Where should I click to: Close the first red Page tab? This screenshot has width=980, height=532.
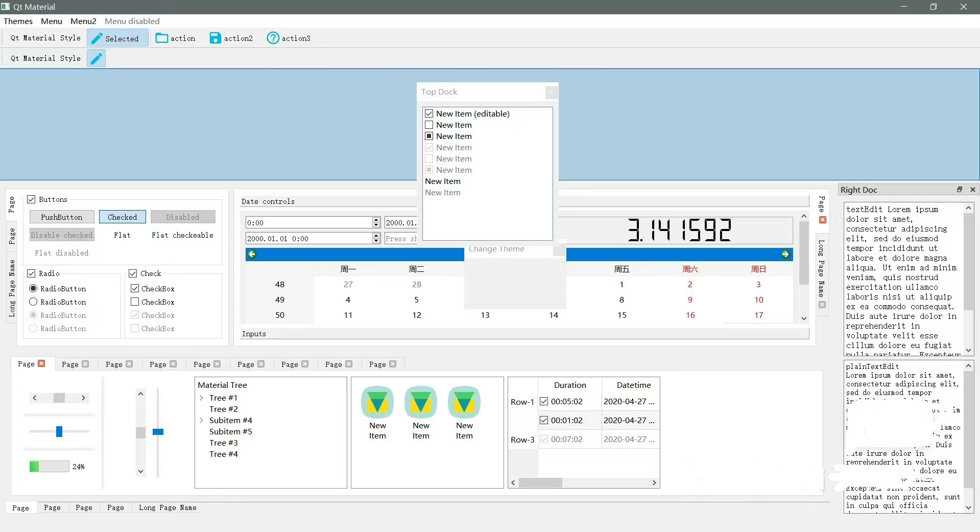[x=41, y=363]
